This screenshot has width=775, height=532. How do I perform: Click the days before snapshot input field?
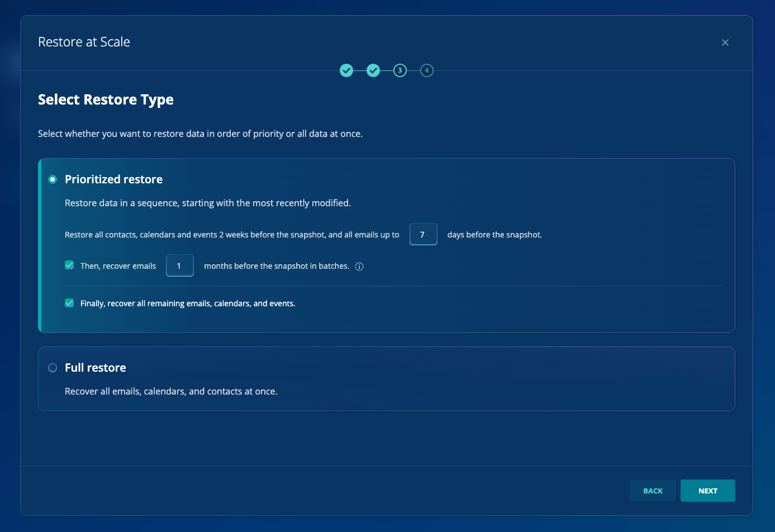click(424, 234)
